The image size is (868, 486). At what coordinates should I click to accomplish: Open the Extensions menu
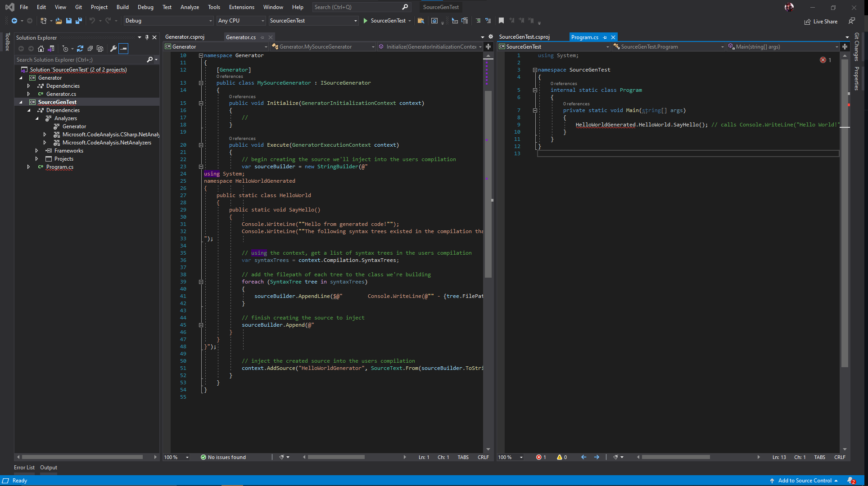[x=242, y=7]
